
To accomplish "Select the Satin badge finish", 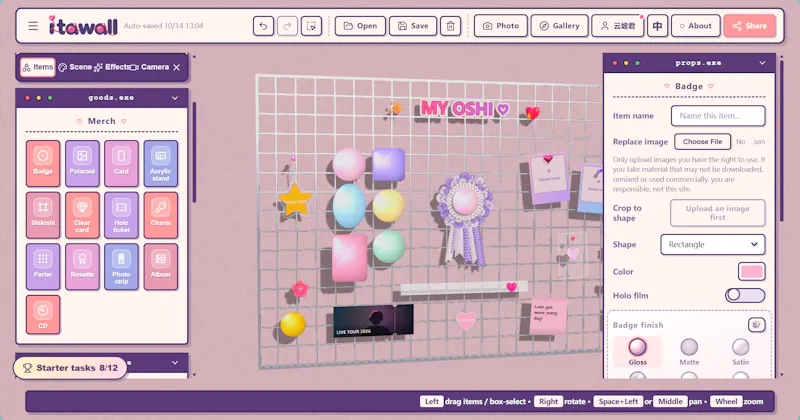I will click(x=740, y=352).
